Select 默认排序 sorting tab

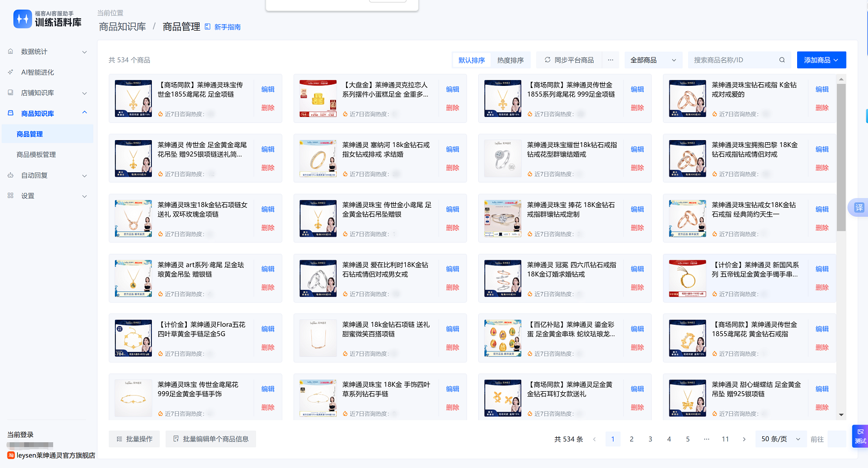471,60
